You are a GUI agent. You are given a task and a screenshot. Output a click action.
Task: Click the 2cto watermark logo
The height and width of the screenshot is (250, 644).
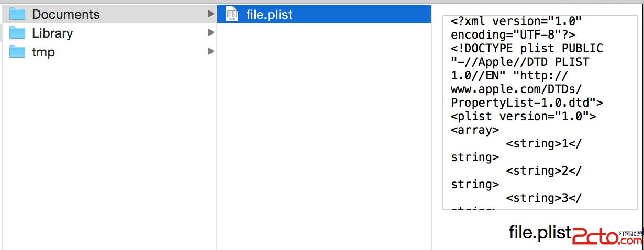595,236
